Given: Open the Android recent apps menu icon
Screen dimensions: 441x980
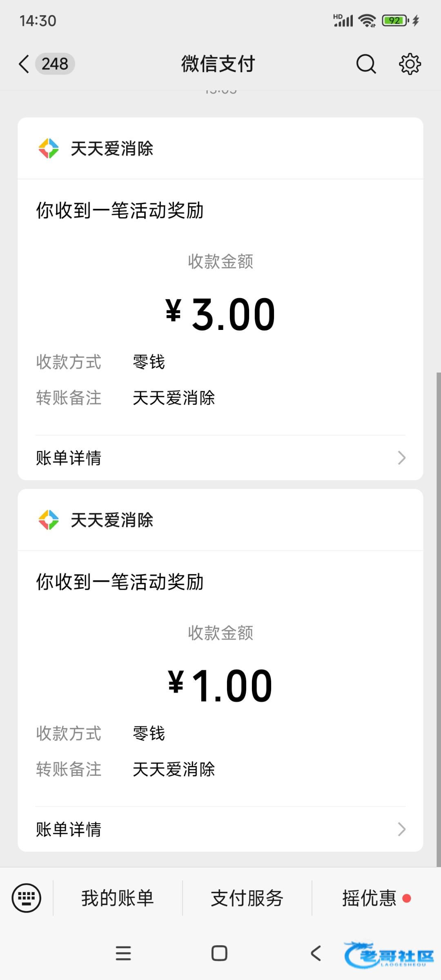Looking at the screenshot, I should tap(123, 953).
